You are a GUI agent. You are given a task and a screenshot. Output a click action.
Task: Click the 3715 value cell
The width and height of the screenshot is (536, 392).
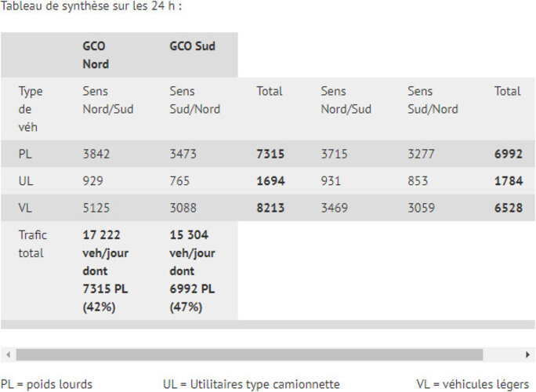335,154
